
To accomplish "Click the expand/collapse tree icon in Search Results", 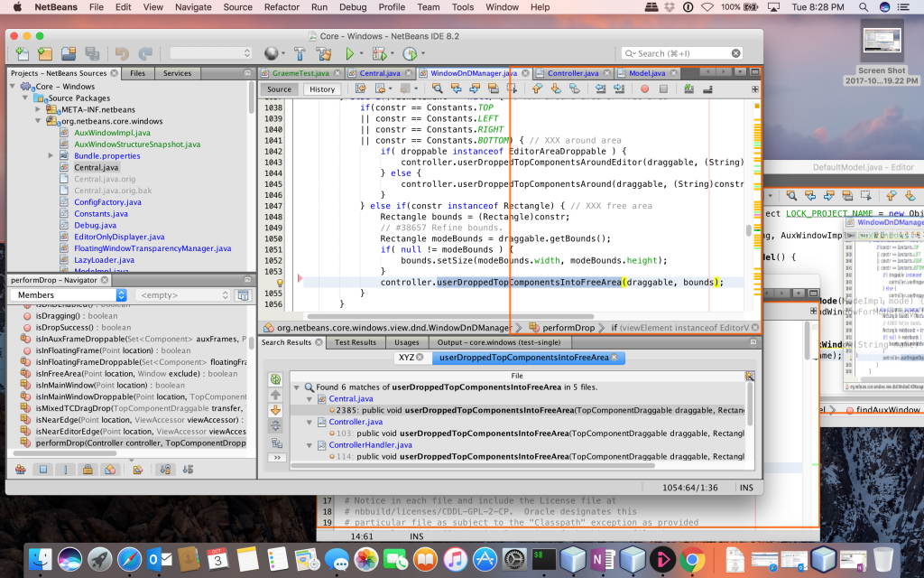I will click(275, 426).
